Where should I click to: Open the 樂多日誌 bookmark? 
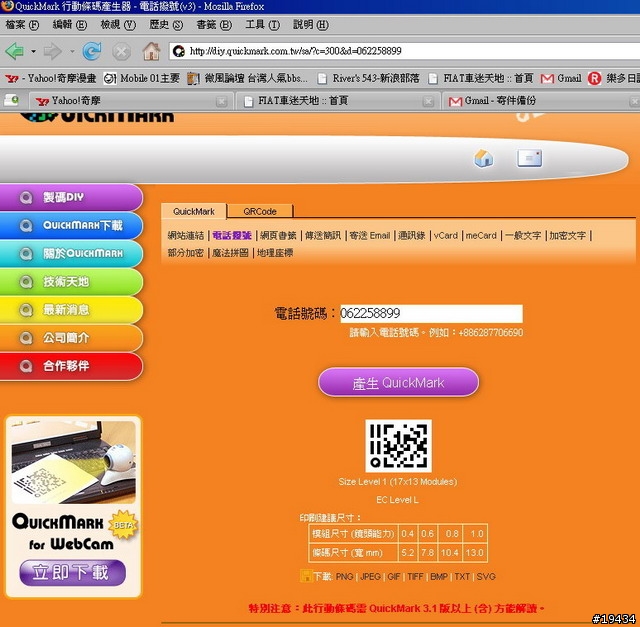coord(613,78)
